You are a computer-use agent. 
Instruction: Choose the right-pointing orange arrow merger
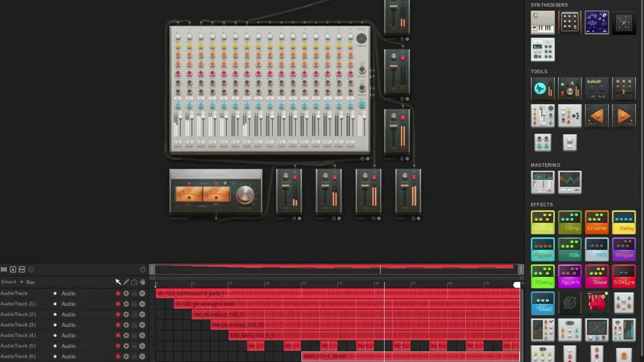coord(624,116)
